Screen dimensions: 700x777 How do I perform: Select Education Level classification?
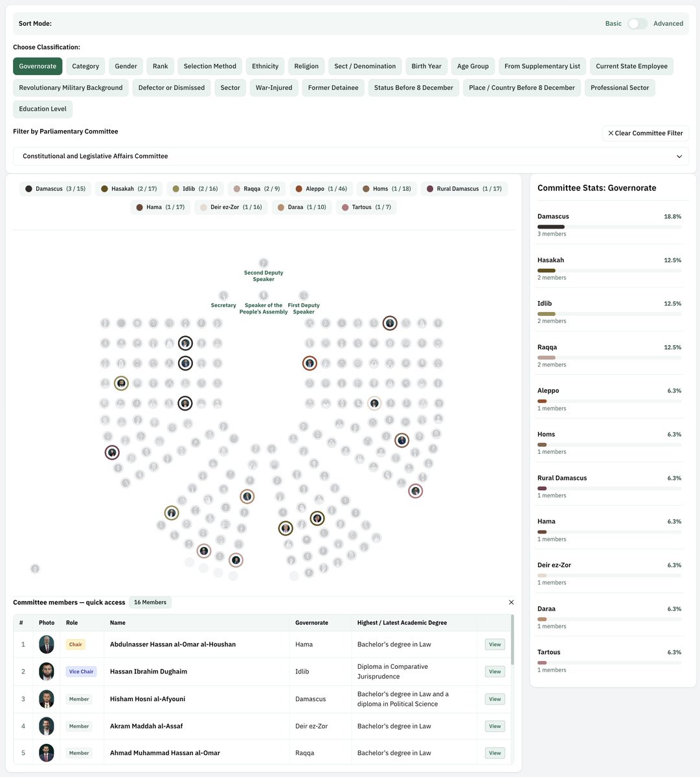pos(43,109)
